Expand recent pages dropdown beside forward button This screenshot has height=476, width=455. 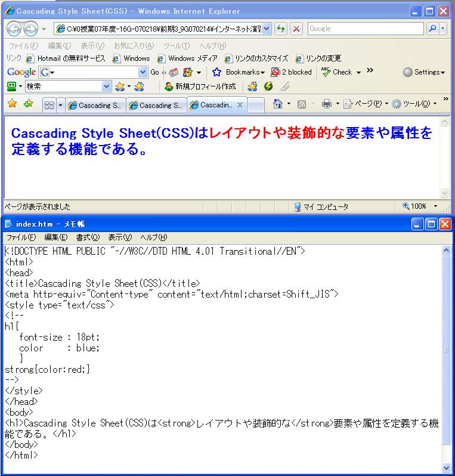click(44, 29)
